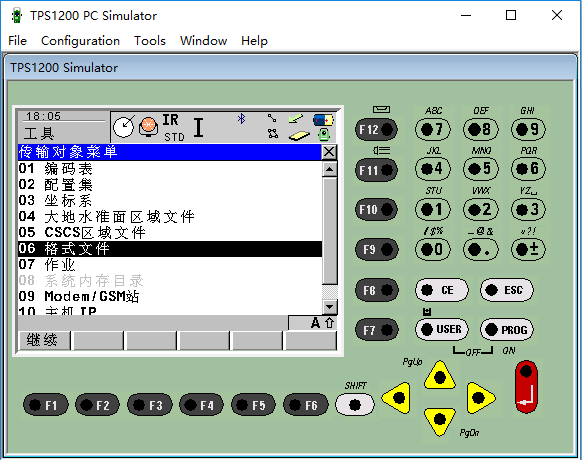Open the Configuration menu
The width and height of the screenshot is (582, 460).
(80, 40)
